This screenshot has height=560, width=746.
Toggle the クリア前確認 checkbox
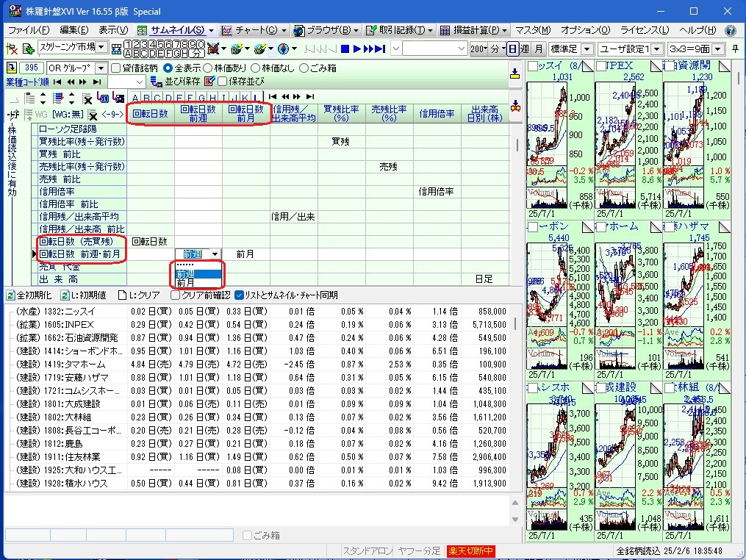tap(175, 295)
